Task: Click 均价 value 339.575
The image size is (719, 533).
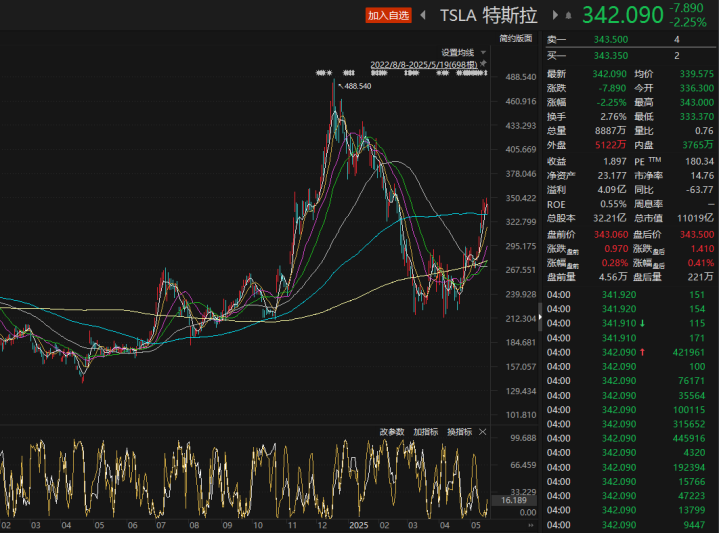Action: click(697, 74)
